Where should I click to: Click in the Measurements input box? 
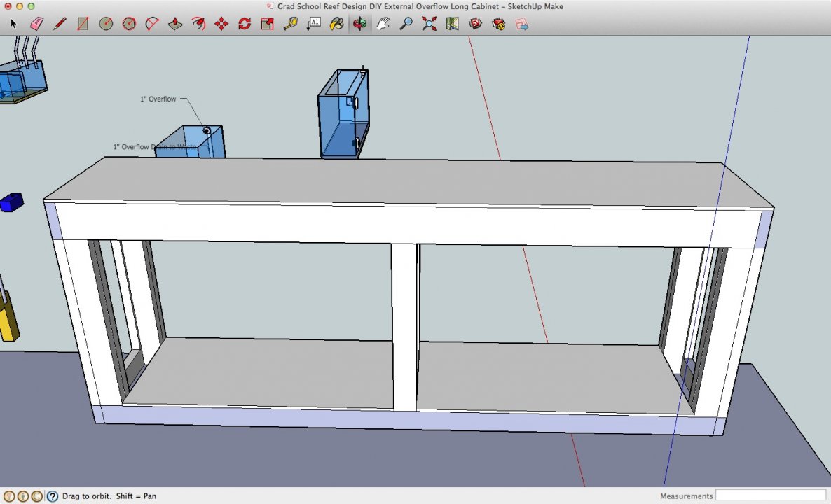pos(771,496)
